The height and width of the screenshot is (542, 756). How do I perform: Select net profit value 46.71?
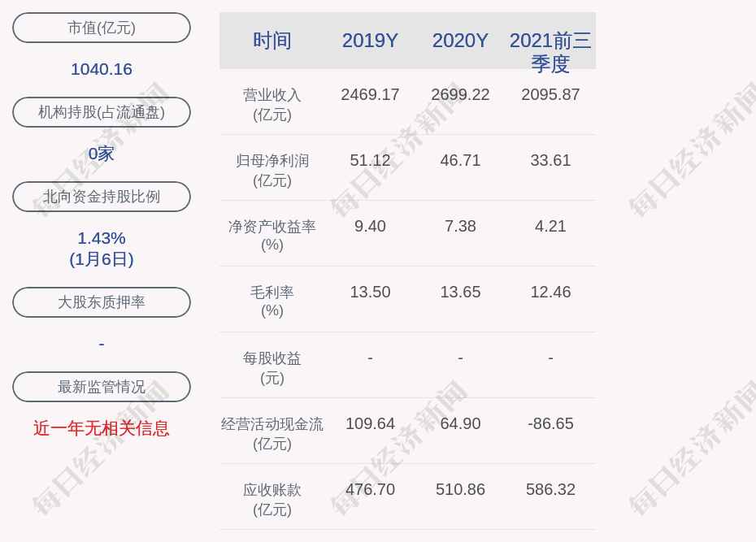(x=460, y=160)
